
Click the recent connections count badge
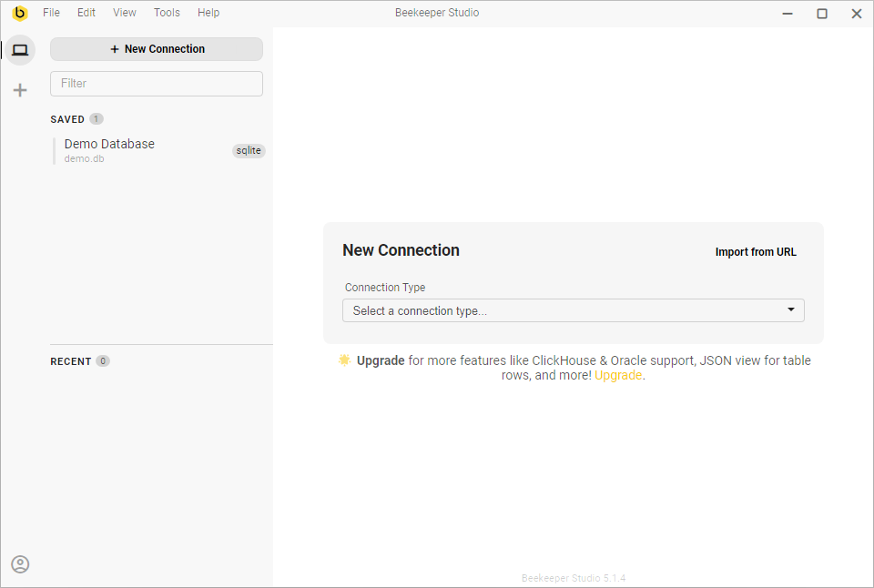tap(103, 360)
